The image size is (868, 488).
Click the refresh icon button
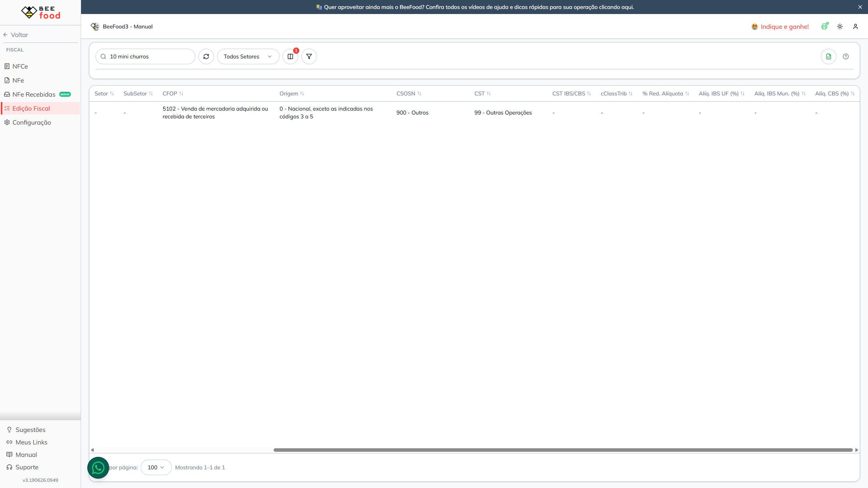click(206, 56)
